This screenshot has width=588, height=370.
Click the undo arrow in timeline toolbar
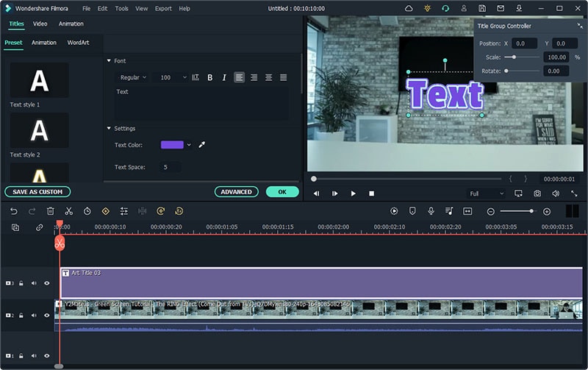pos(14,211)
